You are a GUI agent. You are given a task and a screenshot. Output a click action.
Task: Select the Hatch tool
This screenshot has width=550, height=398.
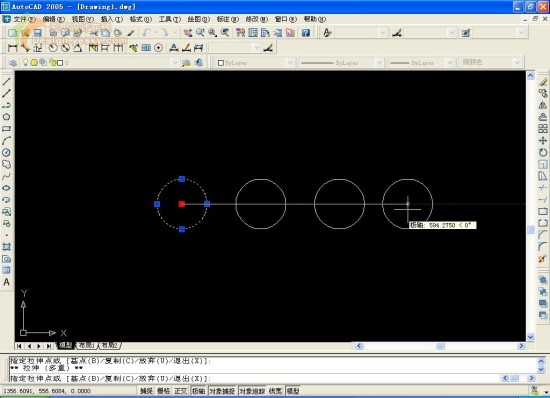6,247
